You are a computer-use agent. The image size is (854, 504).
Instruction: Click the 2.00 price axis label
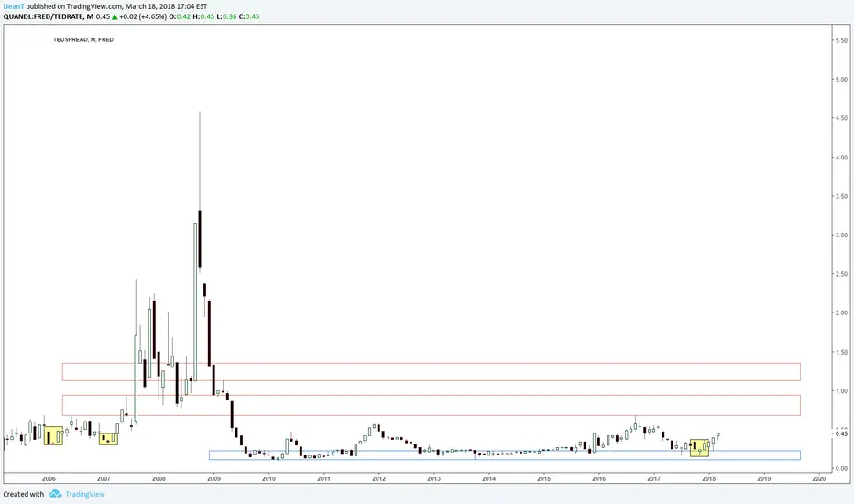click(841, 312)
